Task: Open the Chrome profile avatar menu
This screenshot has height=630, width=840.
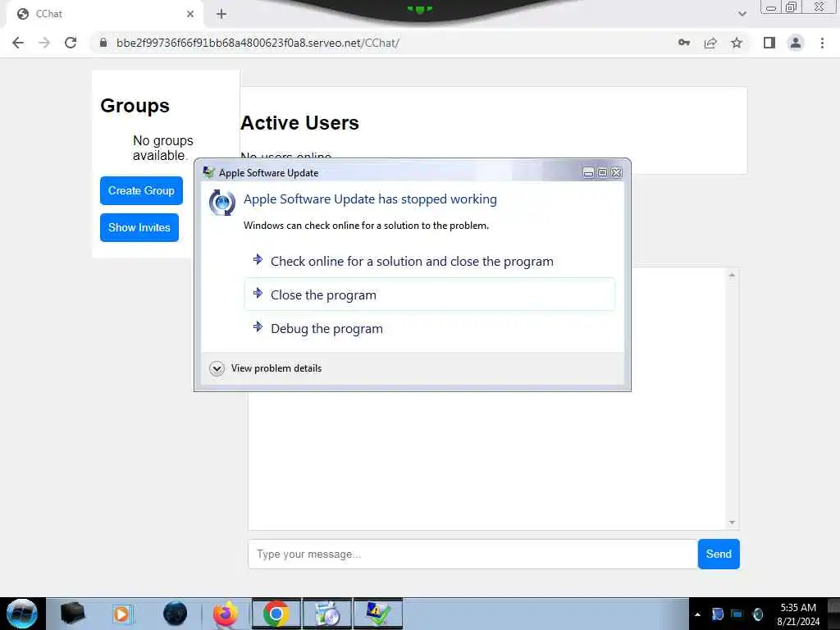Action: click(x=796, y=43)
